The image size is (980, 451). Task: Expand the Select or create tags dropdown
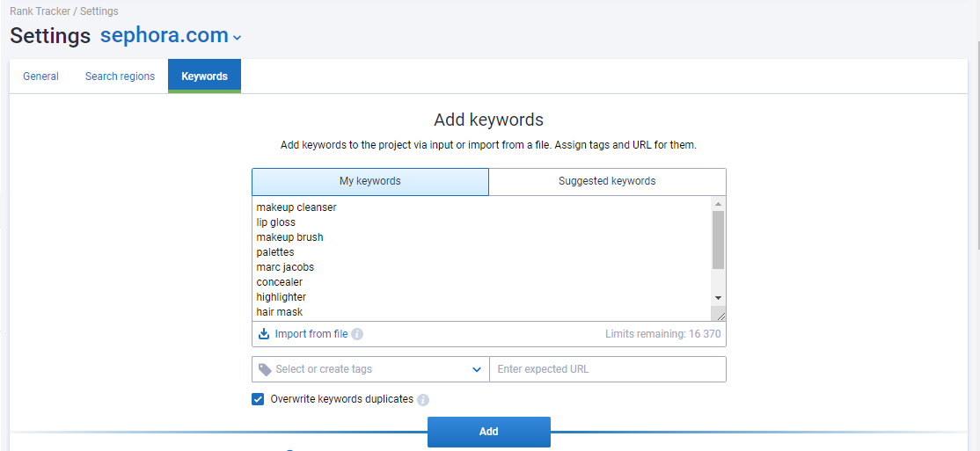pyautogui.click(x=477, y=369)
